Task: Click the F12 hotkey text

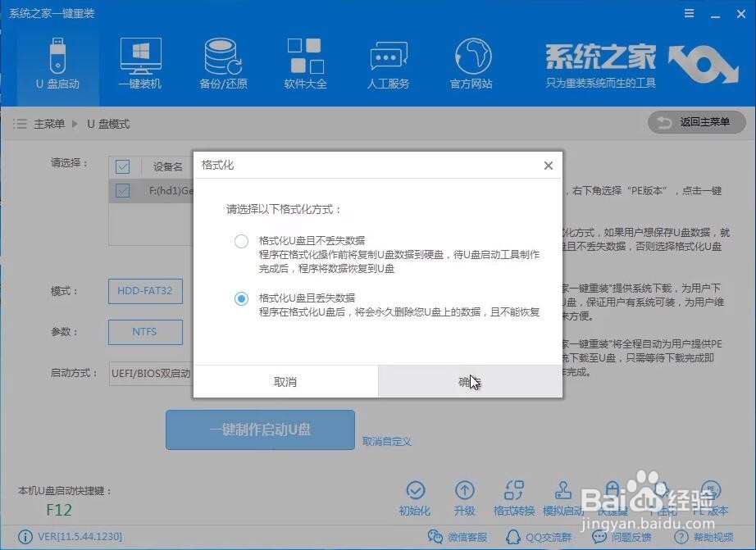Action: point(59,510)
